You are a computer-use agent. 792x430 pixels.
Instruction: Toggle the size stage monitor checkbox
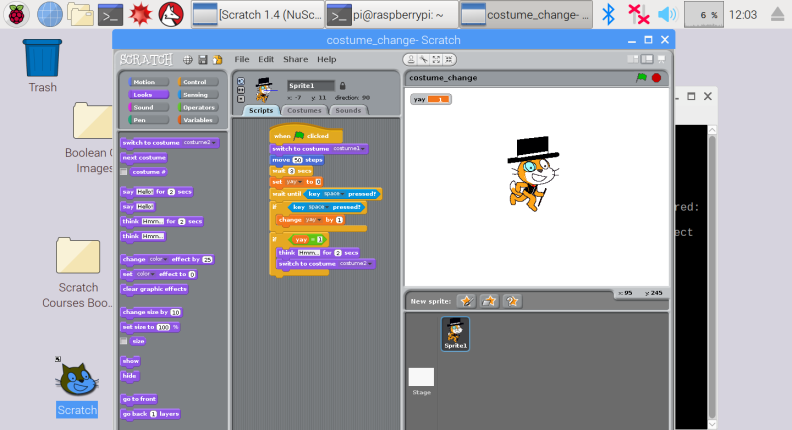tap(123, 341)
